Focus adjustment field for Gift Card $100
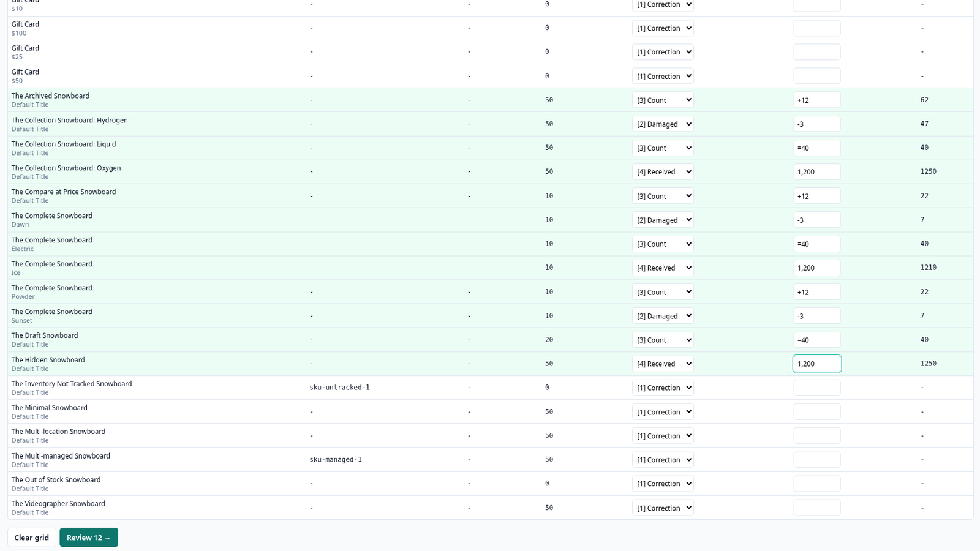 click(817, 28)
